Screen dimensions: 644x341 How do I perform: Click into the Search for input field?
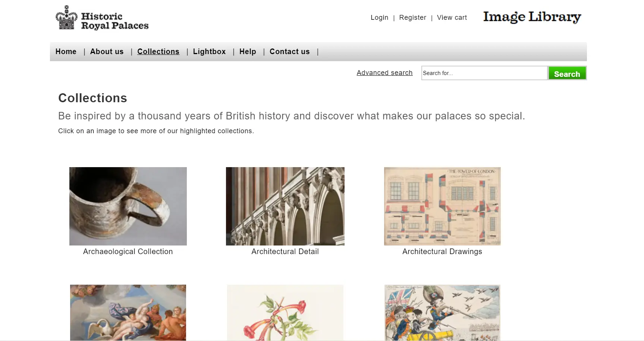point(484,73)
